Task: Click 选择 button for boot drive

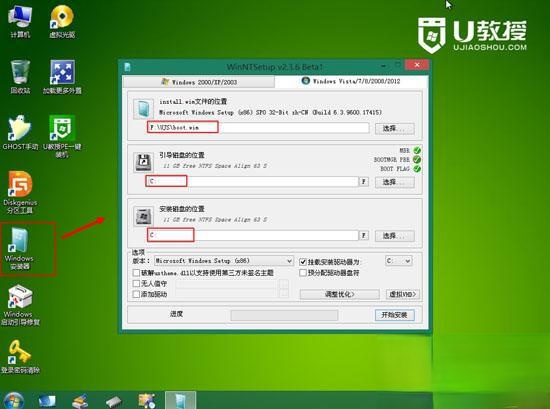Action: (x=394, y=182)
